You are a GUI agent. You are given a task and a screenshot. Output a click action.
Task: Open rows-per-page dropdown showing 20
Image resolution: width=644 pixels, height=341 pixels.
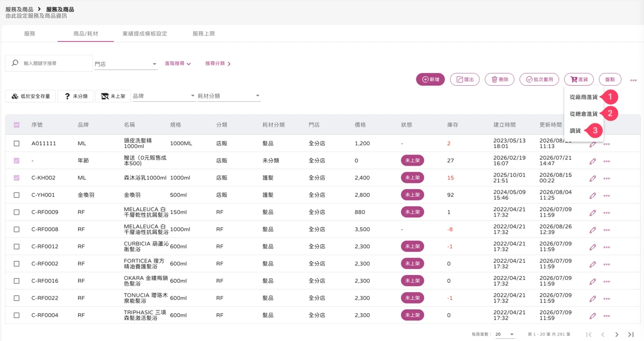pyautogui.click(x=504, y=335)
